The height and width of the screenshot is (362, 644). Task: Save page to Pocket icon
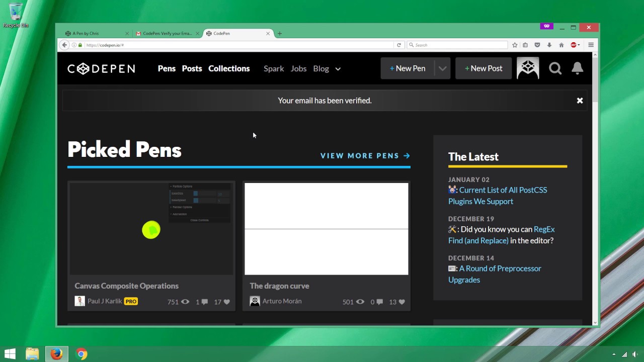pos(537,45)
